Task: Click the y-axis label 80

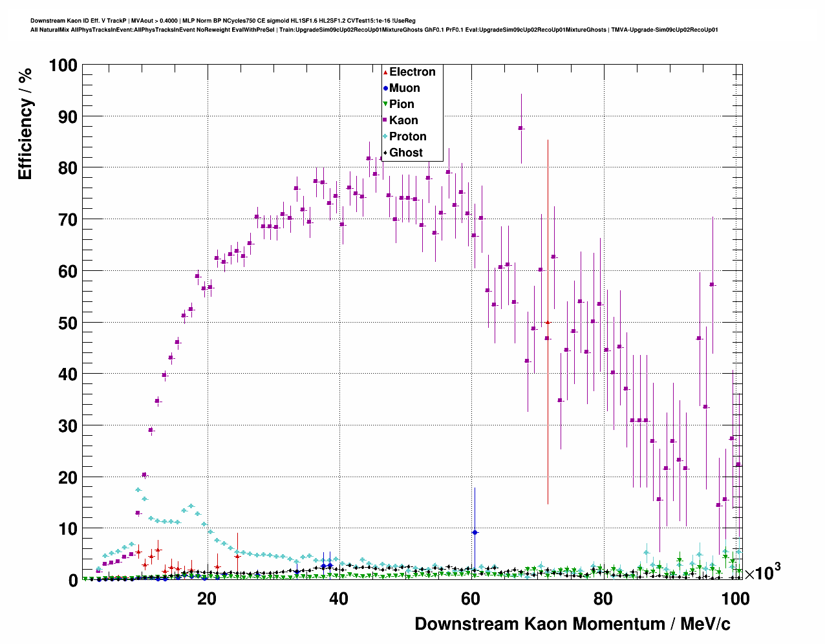Action: point(68,168)
